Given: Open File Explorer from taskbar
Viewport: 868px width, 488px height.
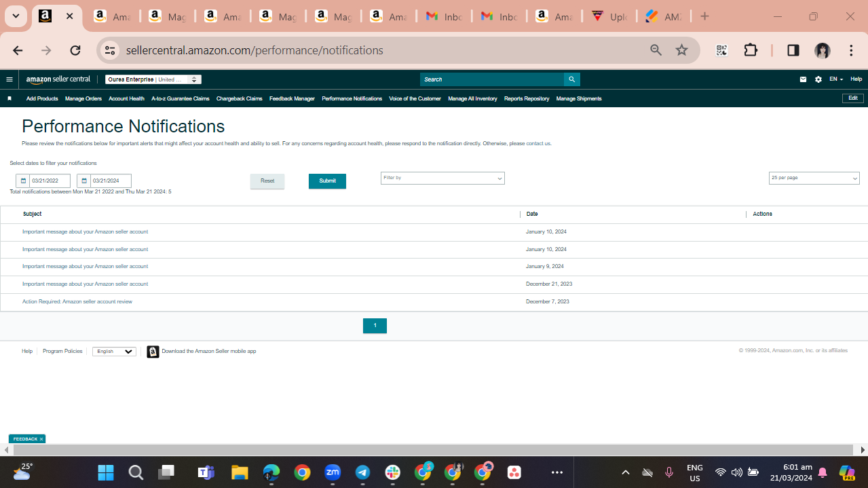Looking at the screenshot, I should tap(239, 472).
